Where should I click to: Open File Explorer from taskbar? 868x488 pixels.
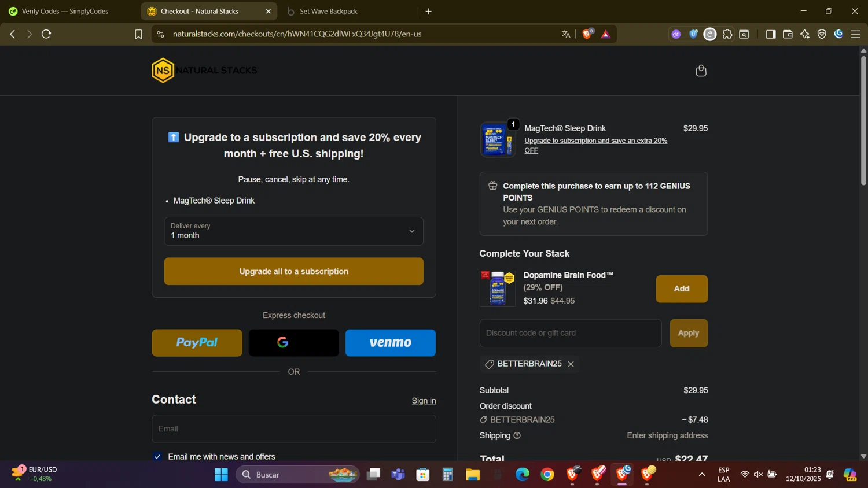(473, 475)
